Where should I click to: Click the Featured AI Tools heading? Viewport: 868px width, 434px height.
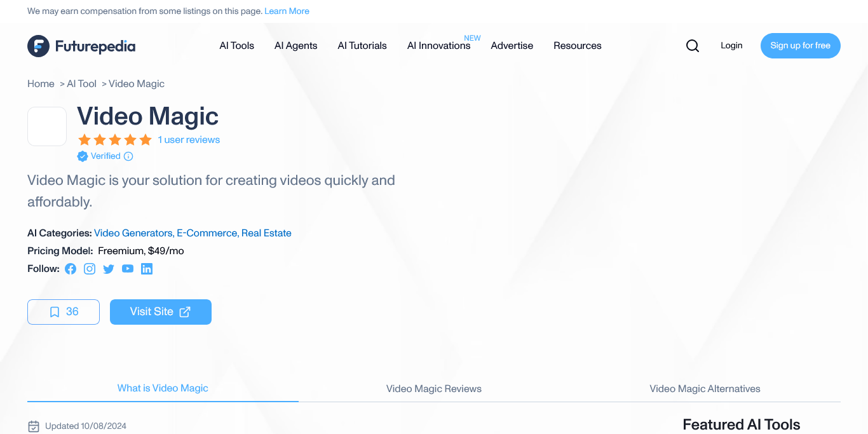click(x=742, y=424)
